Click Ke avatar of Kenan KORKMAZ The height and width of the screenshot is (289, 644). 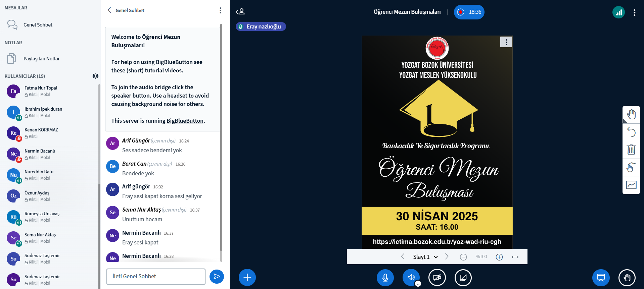(13, 133)
